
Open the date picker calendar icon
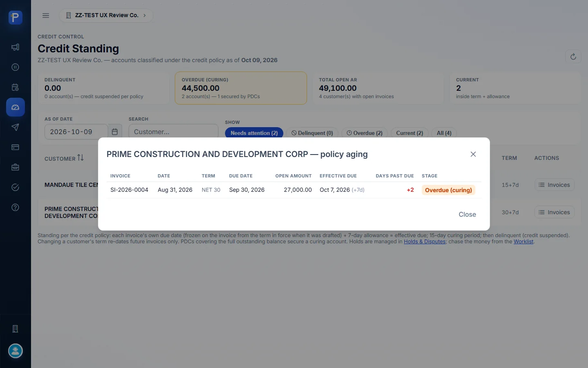tap(115, 132)
